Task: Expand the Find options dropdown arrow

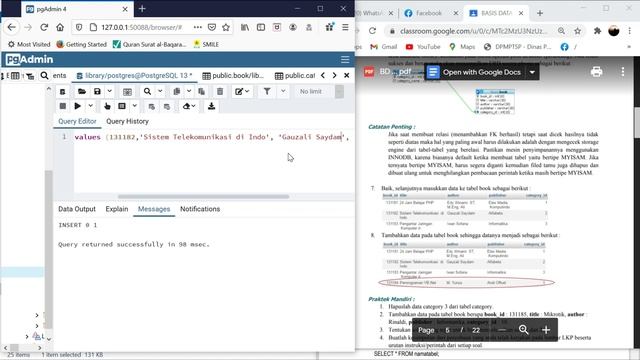Action: [160, 91]
